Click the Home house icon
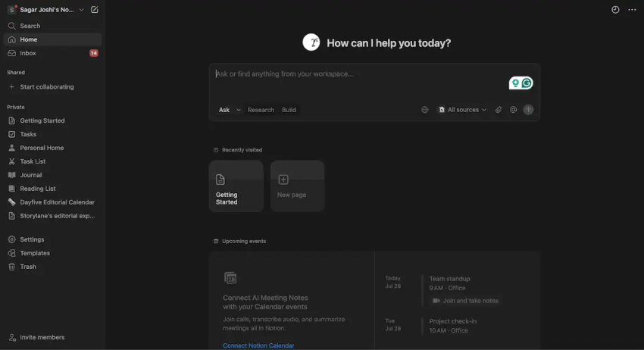This screenshot has height=350, width=644. click(x=12, y=39)
